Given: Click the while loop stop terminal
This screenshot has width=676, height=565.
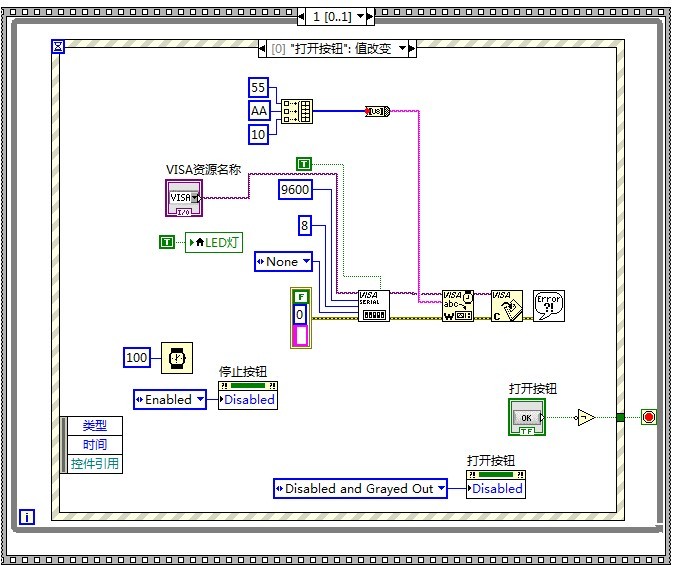Looking at the screenshot, I should click(x=648, y=417).
